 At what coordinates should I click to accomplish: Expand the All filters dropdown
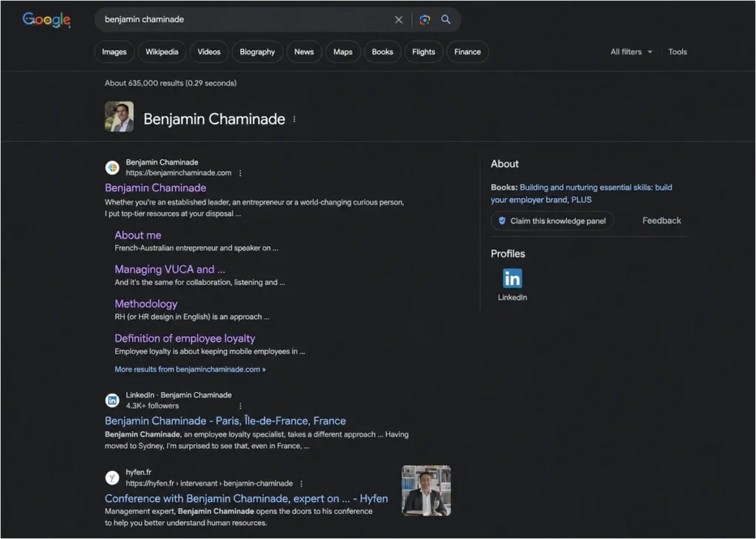[631, 52]
